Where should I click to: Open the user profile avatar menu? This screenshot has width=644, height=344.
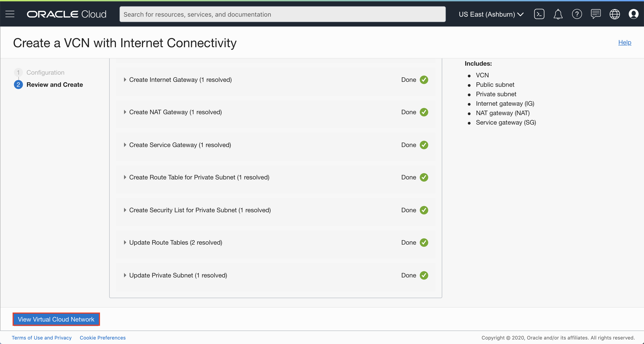coord(633,14)
